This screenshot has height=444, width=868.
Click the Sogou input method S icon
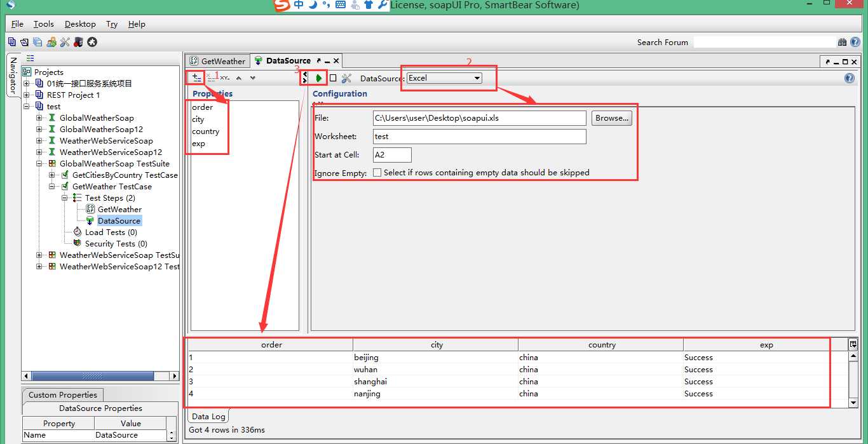tap(281, 5)
